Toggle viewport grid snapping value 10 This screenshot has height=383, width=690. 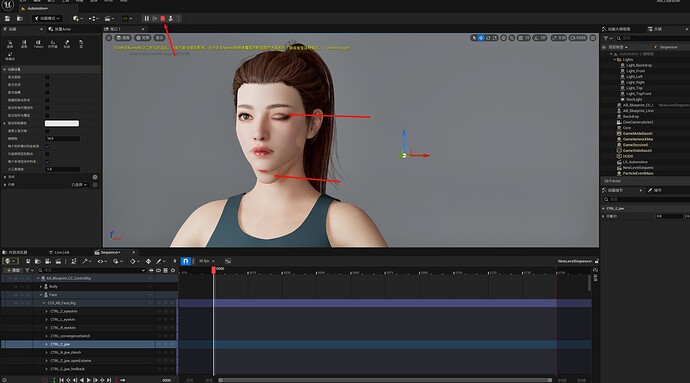pos(524,38)
